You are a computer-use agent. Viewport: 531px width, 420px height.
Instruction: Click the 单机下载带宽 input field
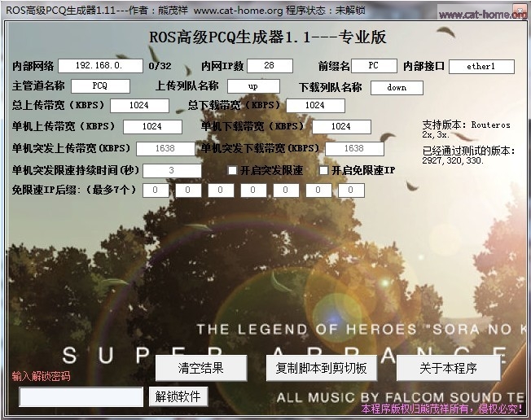[x=341, y=127]
